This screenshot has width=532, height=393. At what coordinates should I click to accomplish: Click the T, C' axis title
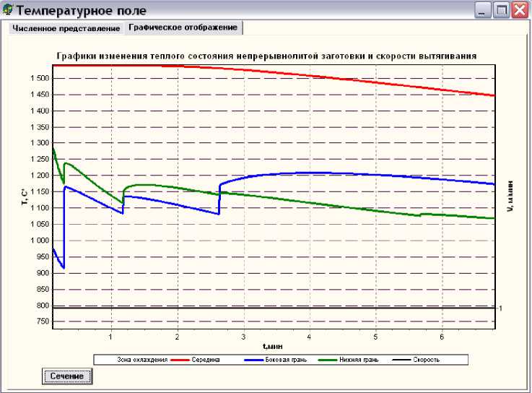[x=25, y=197]
